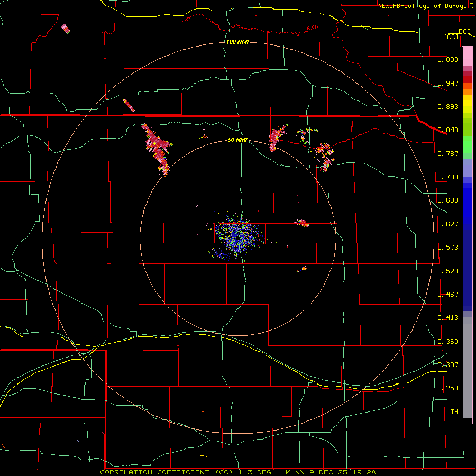
Task: Select the 0.627 scale value
Action: tap(448, 224)
